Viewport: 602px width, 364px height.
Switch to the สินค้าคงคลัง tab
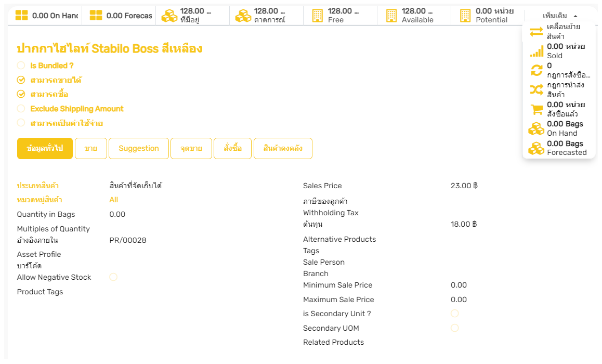(283, 148)
